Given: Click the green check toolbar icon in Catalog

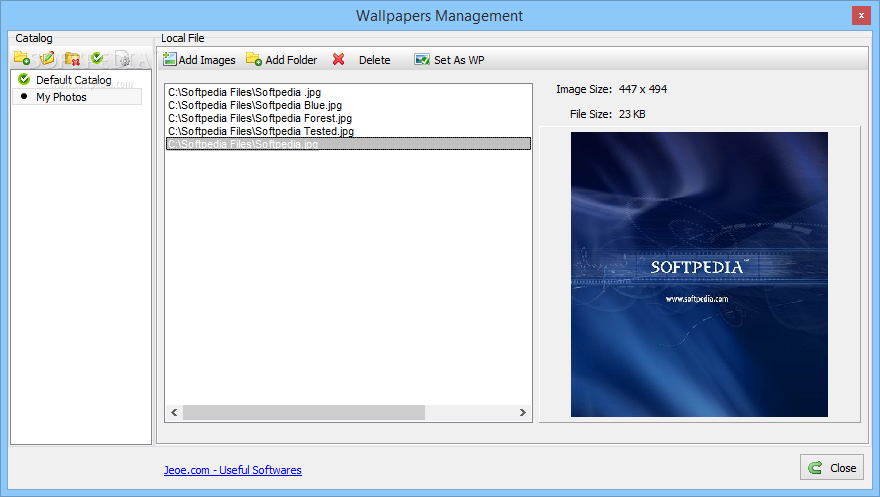Looking at the screenshot, I should tap(97, 58).
